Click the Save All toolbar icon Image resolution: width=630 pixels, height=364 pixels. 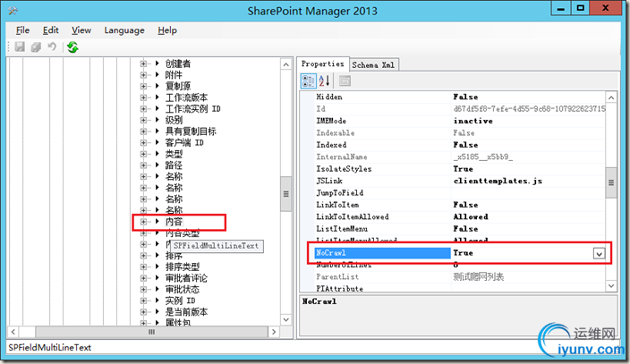click(x=36, y=47)
